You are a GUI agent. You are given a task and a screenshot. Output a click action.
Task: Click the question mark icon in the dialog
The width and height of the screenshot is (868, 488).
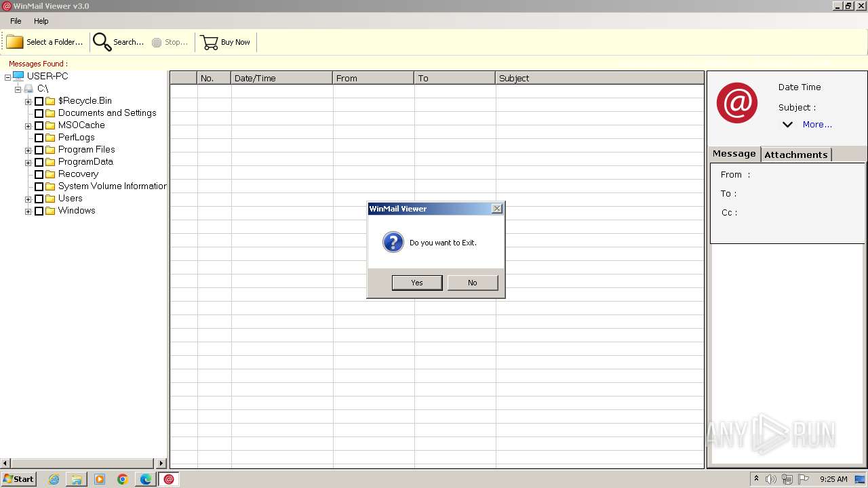(x=393, y=242)
